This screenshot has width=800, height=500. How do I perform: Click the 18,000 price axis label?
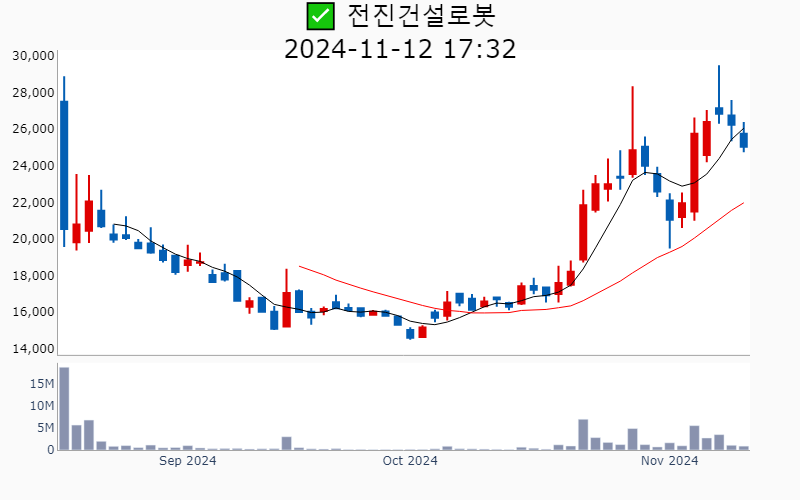(x=33, y=275)
